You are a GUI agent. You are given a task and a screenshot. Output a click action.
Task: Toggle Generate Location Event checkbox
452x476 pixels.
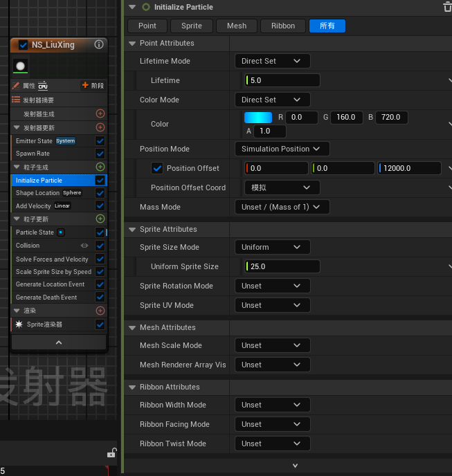pyautogui.click(x=100, y=284)
